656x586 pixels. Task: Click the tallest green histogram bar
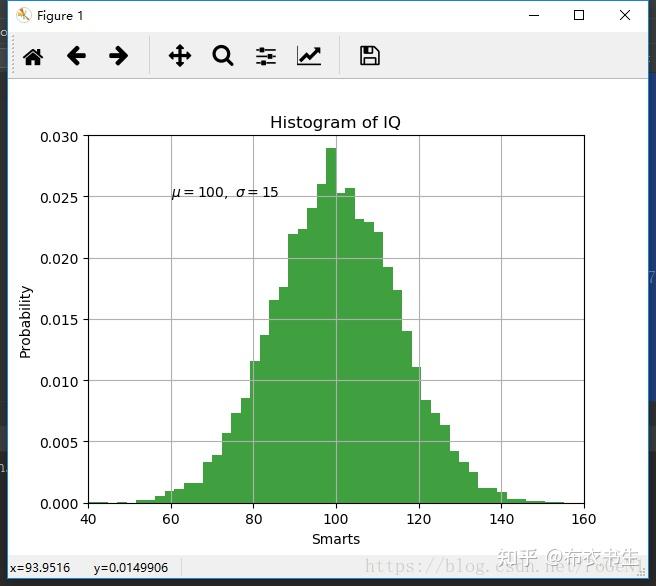tap(331, 325)
